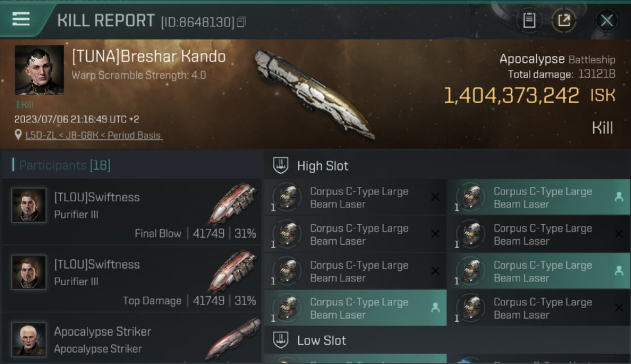Open Breshar Kando's character portrait
This screenshot has height=364, width=631.
click(x=39, y=70)
